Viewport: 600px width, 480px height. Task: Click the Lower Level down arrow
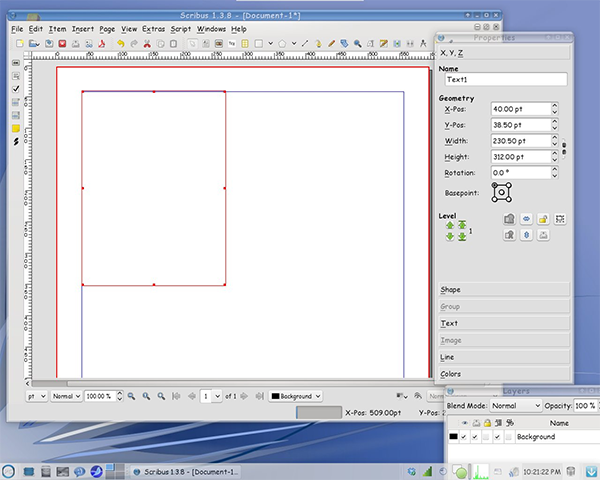click(450, 237)
